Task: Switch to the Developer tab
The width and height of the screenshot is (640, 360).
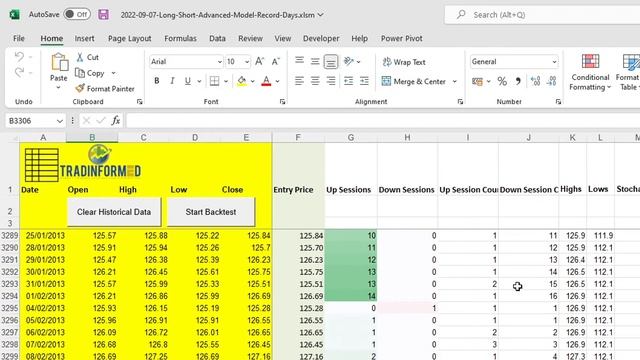Action: click(x=321, y=38)
